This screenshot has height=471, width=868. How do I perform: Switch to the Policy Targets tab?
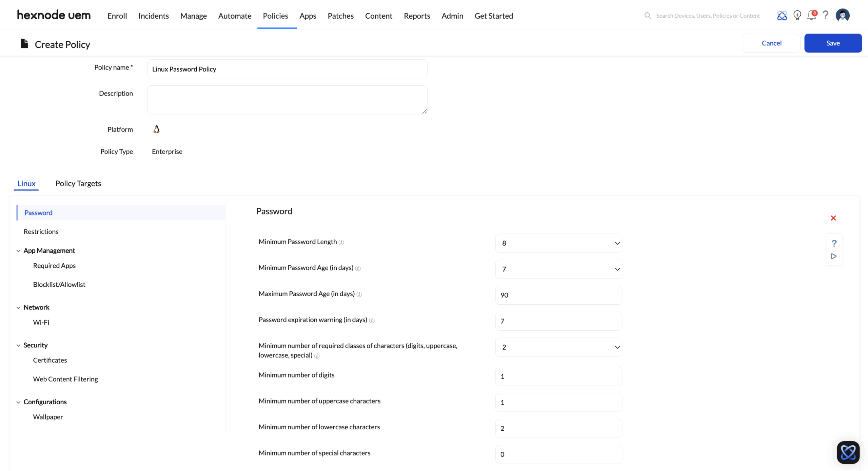pos(78,183)
